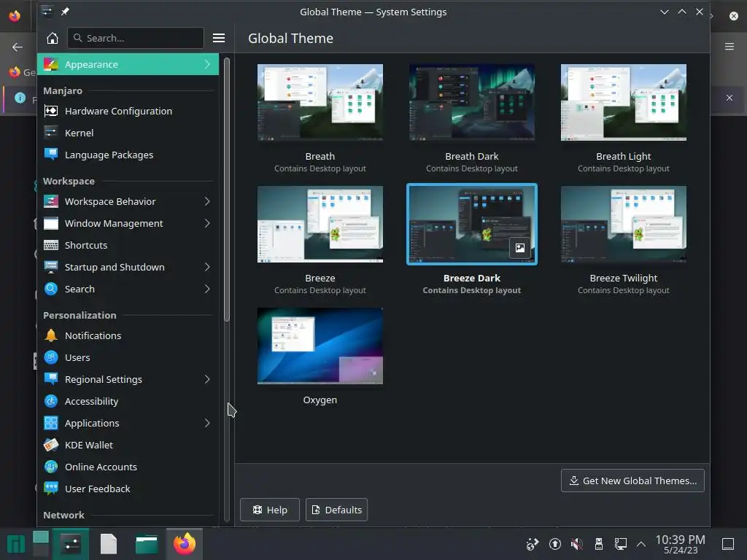Click the virtual desktop pager in taskbar

41,544
